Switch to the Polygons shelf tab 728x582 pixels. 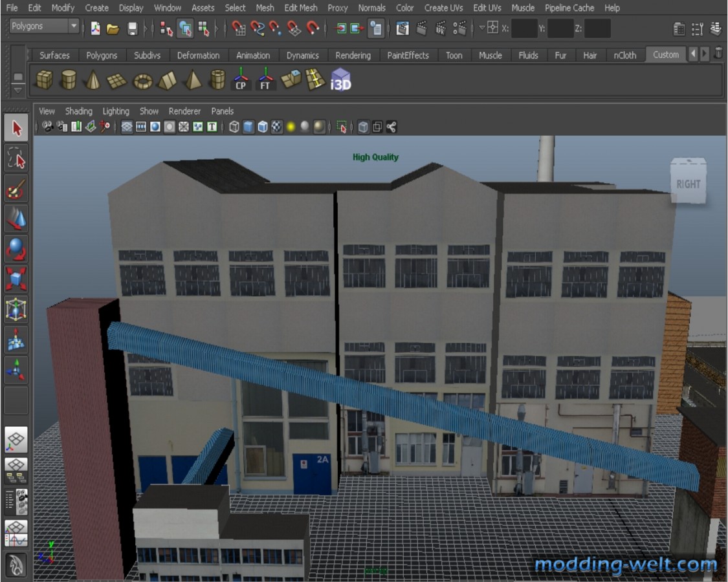(x=102, y=55)
